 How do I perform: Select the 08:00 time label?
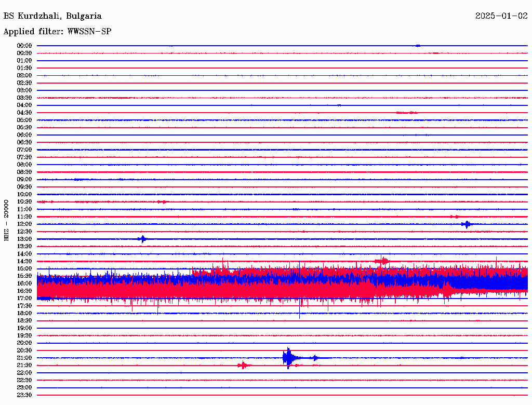coord(24,165)
